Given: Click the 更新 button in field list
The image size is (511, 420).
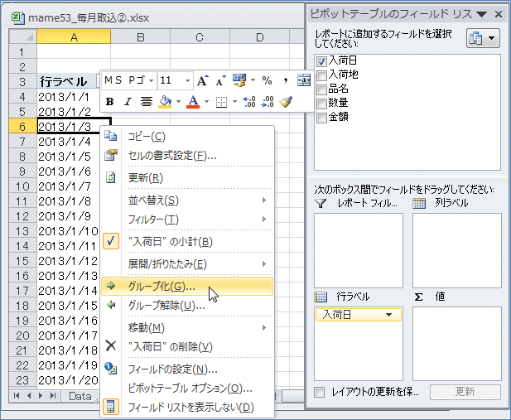Looking at the screenshot, I should point(465,392).
